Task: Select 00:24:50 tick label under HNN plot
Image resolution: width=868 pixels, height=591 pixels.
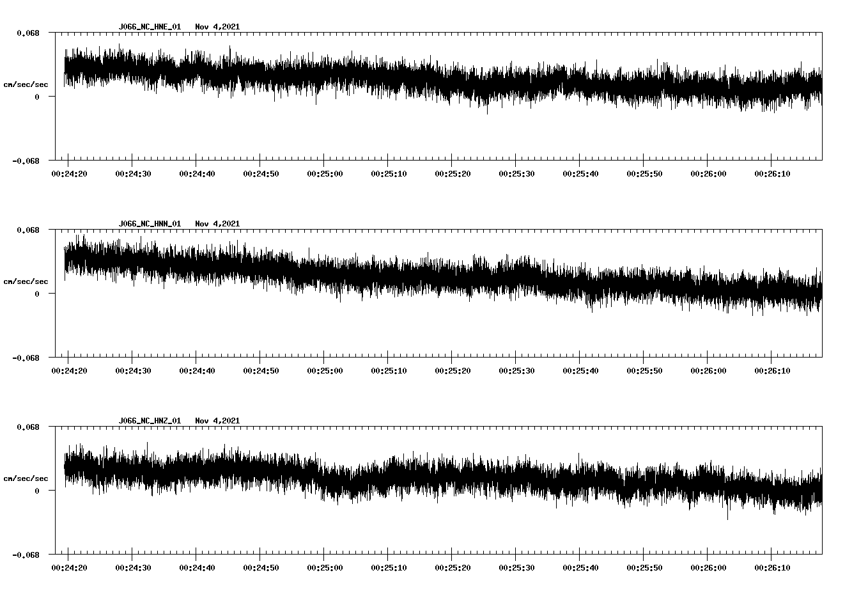Action: 261,371
